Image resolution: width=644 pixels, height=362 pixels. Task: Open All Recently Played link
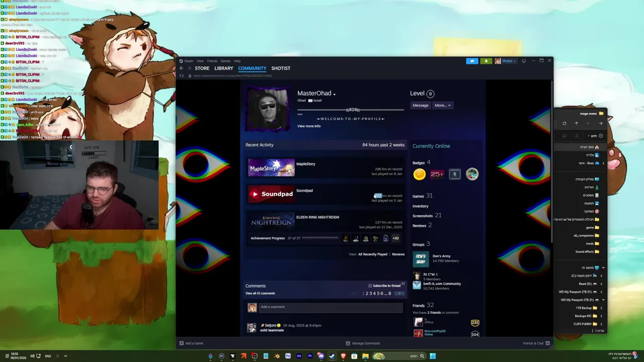tap(373, 254)
